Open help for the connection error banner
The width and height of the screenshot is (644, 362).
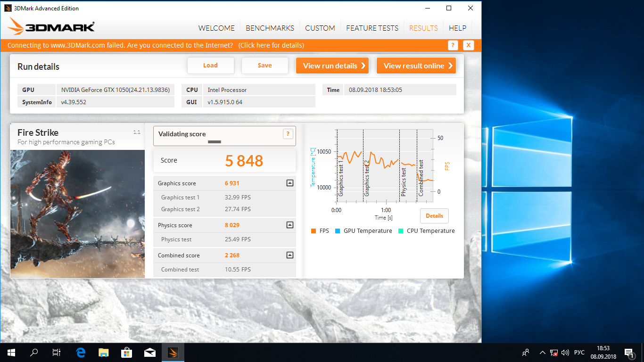[x=453, y=45]
